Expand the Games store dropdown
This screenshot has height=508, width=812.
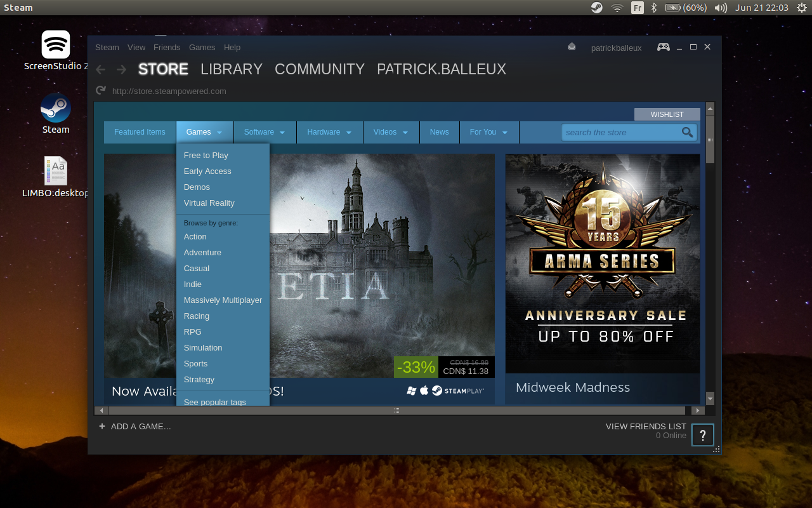coord(204,132)
